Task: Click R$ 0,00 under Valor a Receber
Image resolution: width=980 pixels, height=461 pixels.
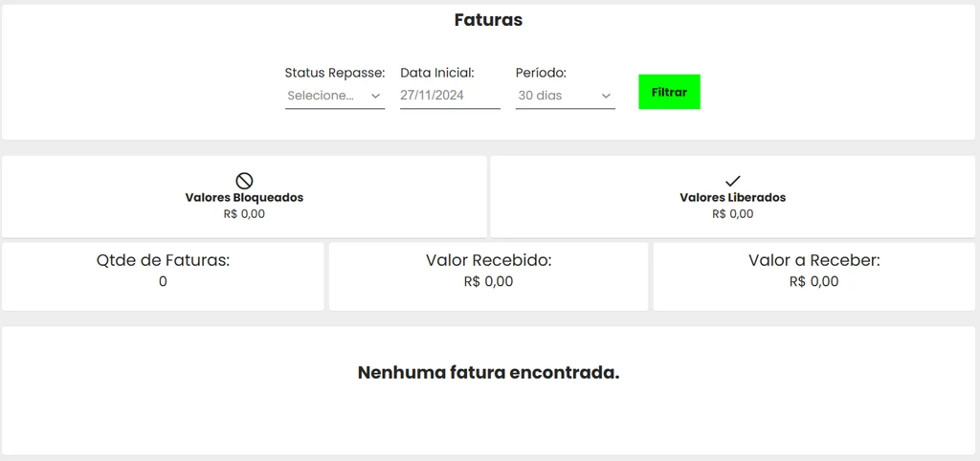Action: tap(813, 282)
